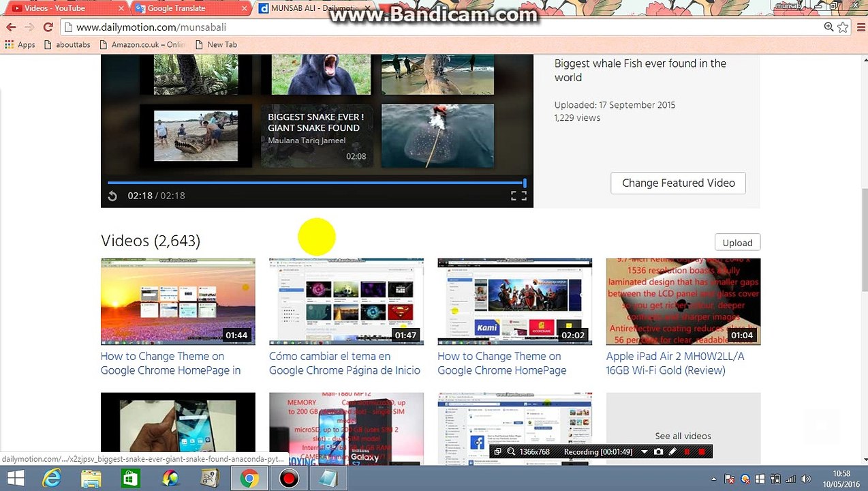Enter fullscreen on the video player
The height and width of the screenshot is (491, 868).
(518, 196)
